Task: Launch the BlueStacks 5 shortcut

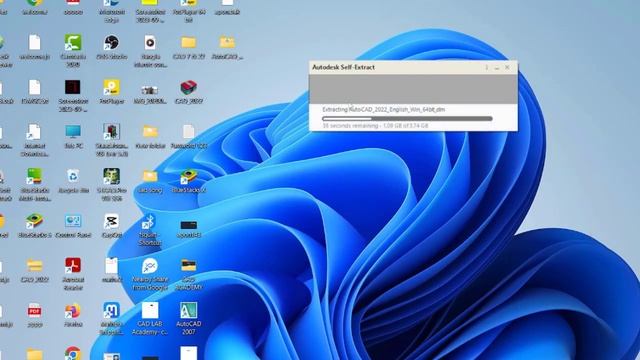Action: (x=35, y=221)
